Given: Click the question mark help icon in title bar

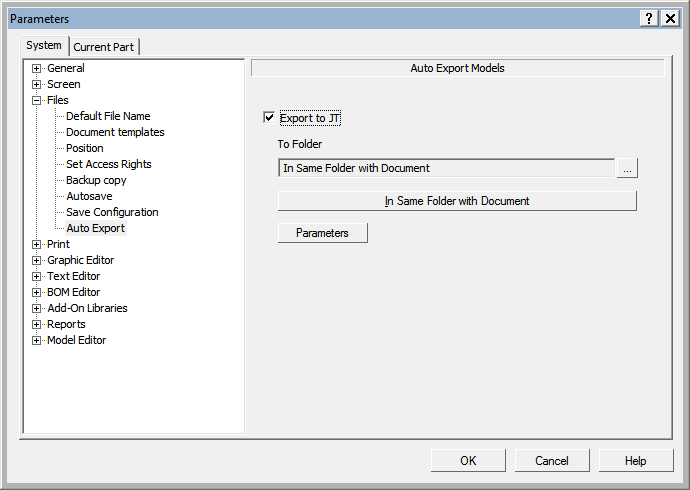Looking at the screenshot, I should [650, 19].
